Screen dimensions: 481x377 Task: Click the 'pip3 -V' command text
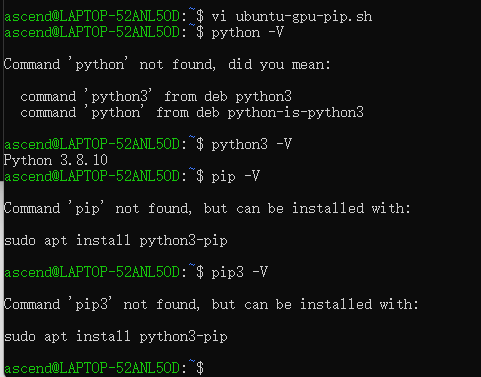240,272
